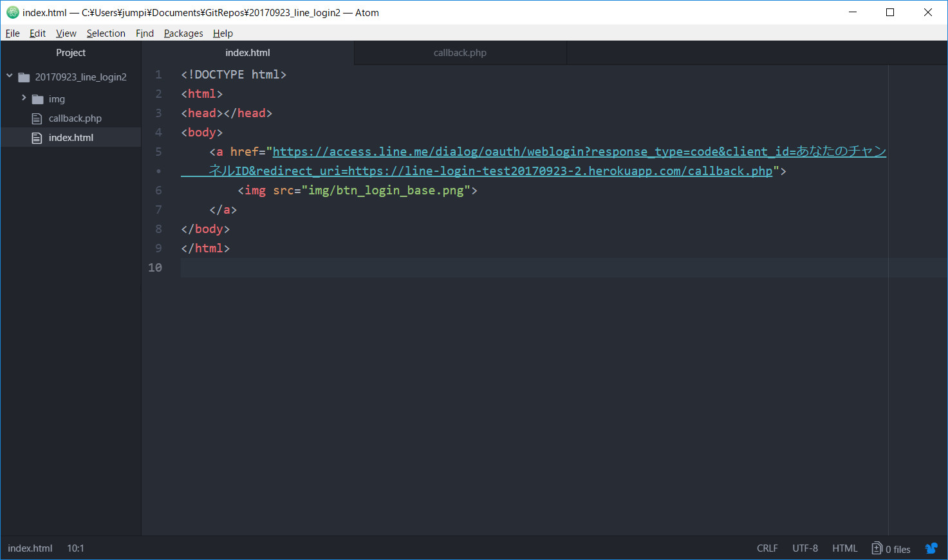Screen dimensions: 948x560
Task: Minimize the Atom window
Action: [x=853, y=12]
